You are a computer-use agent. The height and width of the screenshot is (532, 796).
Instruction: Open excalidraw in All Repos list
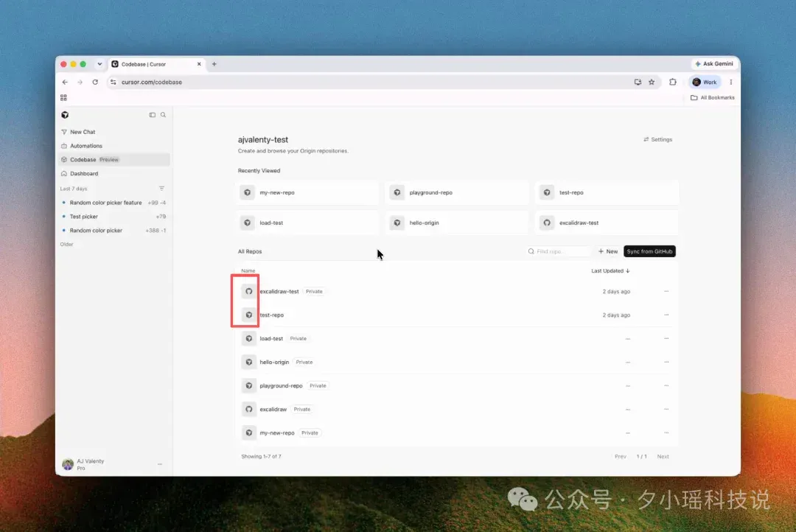point(273,409)
